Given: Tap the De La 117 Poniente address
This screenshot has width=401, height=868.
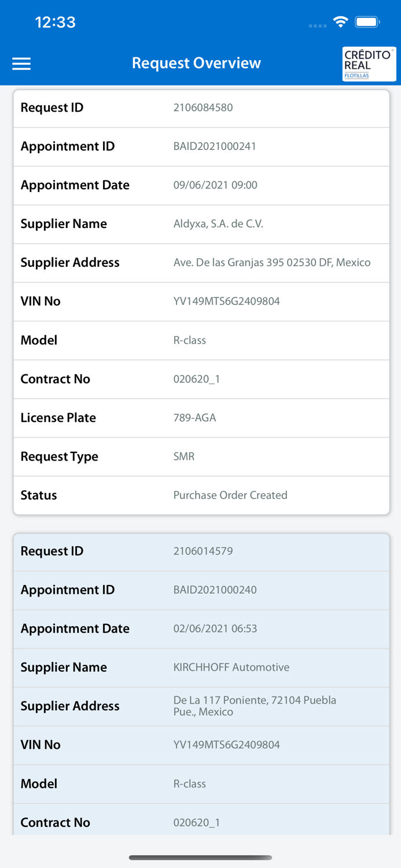Looking at the screenshot, I should 255,706.
